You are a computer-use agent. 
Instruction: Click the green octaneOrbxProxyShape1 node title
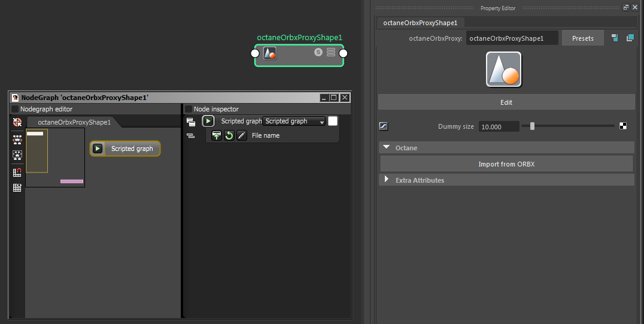click(299, 37)
